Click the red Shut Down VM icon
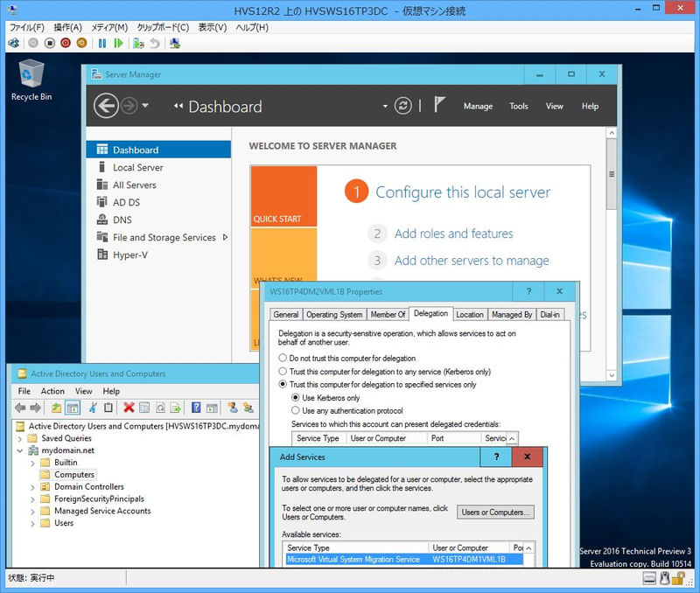This screenshot has height=593, width=700. (66, 43)
